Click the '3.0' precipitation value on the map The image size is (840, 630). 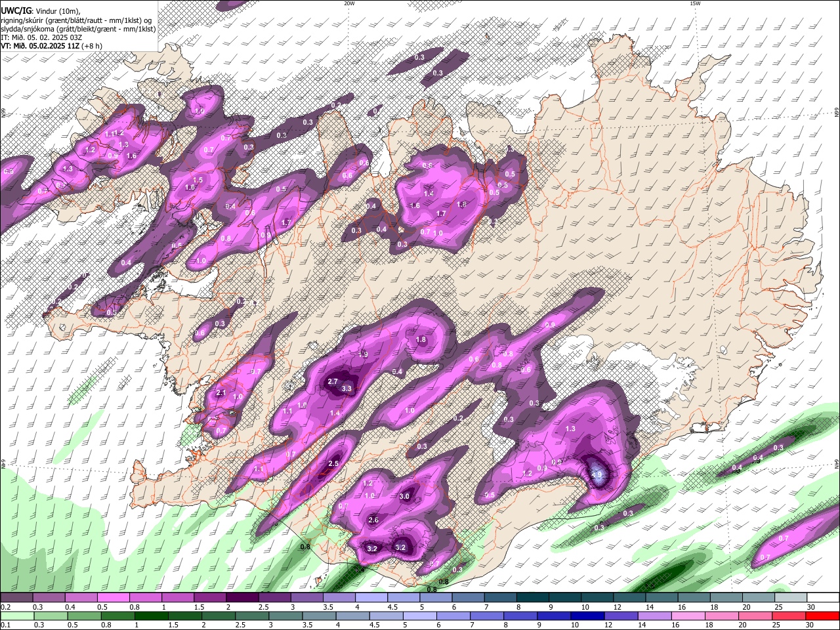pos(404,497)
